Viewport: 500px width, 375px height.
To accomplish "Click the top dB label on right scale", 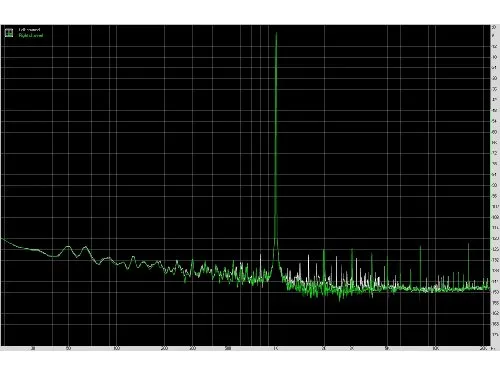I will pyautogui.click(x=494, y=28).
